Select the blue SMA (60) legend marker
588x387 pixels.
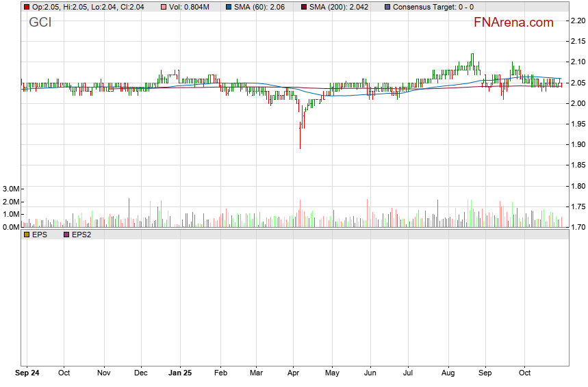click(228, 7)
